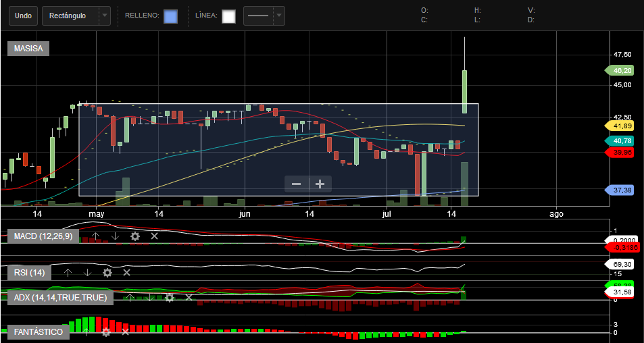The height and width of the screenshot is (343, 644).
Task: Expand the line style dropdown
Action: (279, 16)
